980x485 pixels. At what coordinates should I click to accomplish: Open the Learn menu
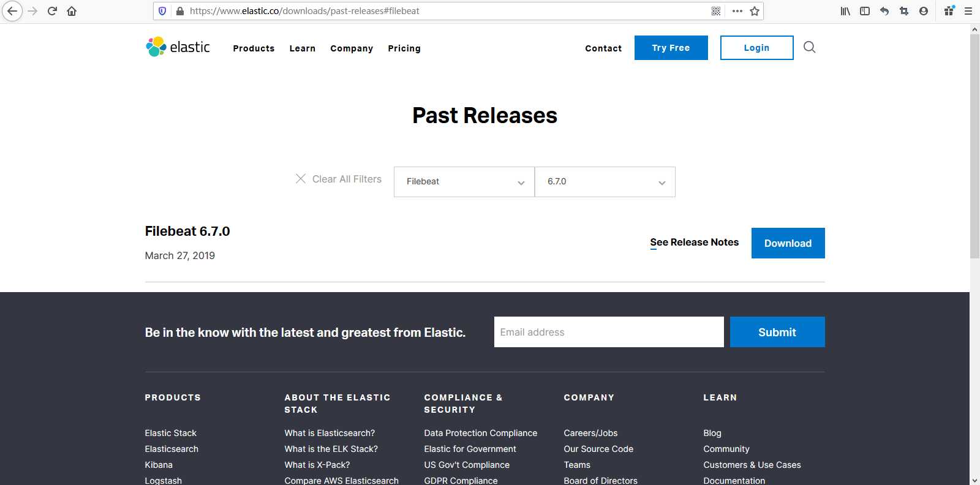pos(302,48)
